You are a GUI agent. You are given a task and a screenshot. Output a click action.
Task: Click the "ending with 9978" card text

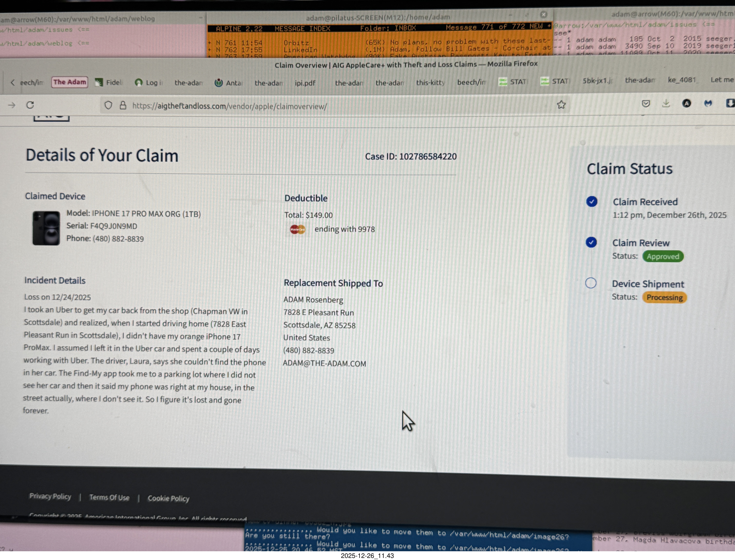click(x=345, y=229)
